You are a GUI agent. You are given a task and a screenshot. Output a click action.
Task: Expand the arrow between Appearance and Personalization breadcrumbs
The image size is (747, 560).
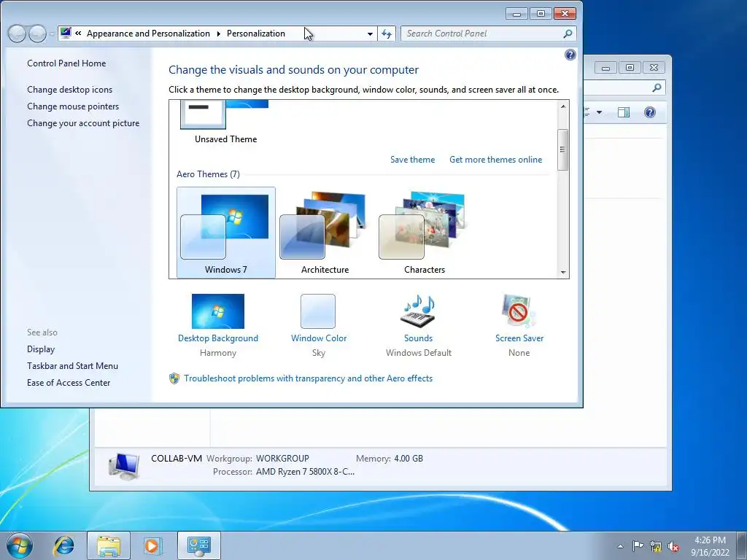tap(219, 34)
